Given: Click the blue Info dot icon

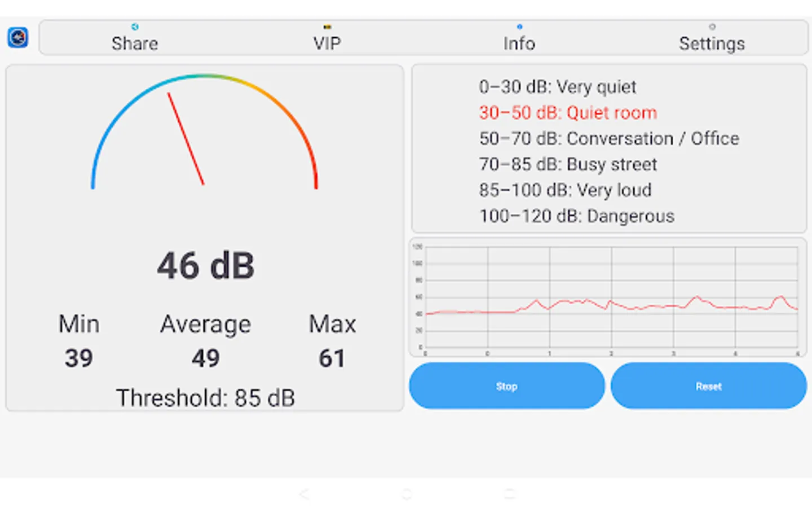Looking at the screenshot, I should (x=519, y=26).
